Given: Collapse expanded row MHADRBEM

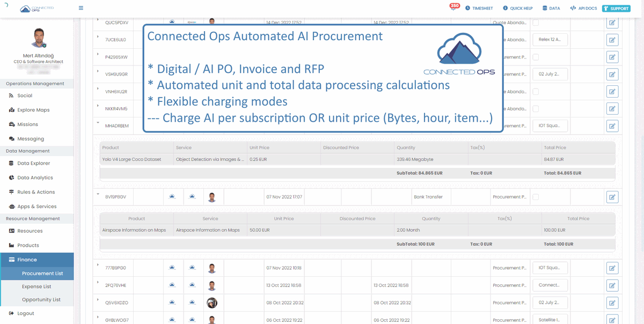Looking at the screenshot, I should [x=98, y=123].
